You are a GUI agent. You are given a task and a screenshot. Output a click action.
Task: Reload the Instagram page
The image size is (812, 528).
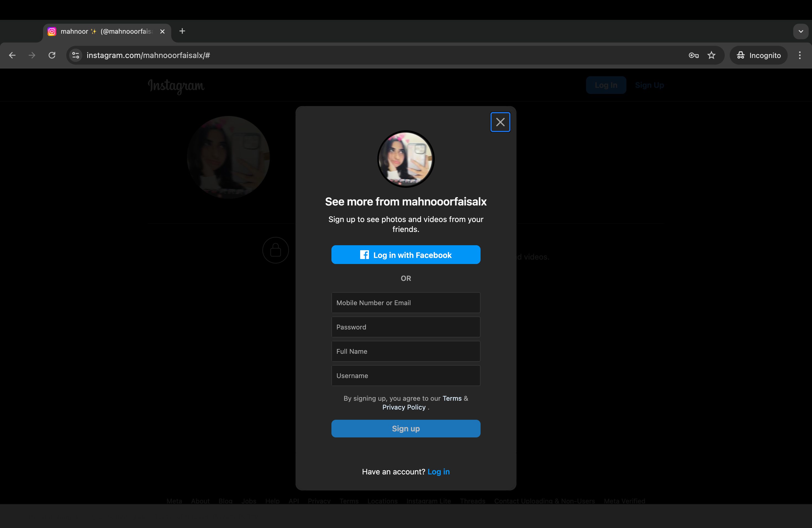pos(52,55)
